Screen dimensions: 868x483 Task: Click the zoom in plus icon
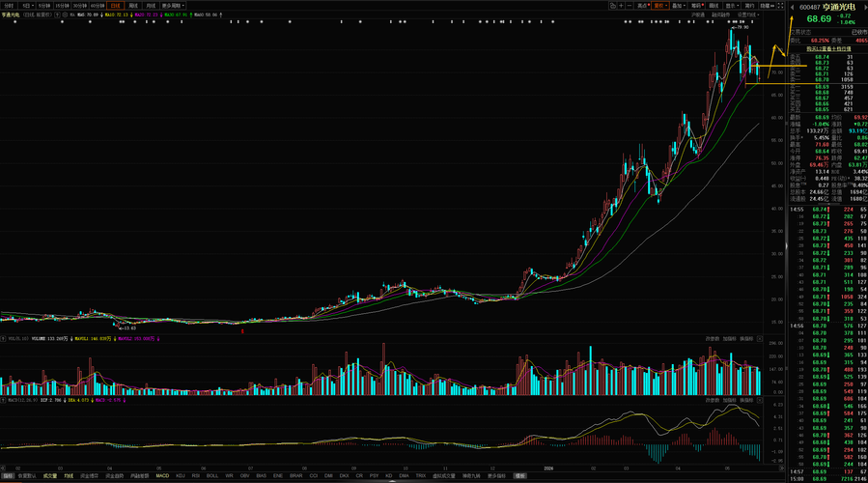621,6
